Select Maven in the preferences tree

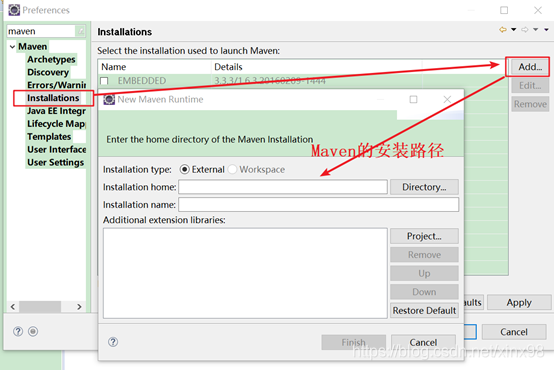(x=33, y=47)
